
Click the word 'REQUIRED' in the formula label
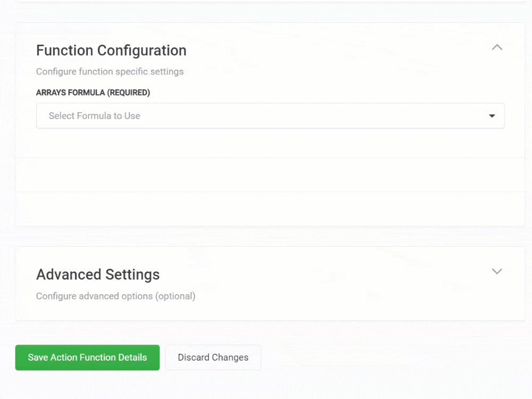128,93
